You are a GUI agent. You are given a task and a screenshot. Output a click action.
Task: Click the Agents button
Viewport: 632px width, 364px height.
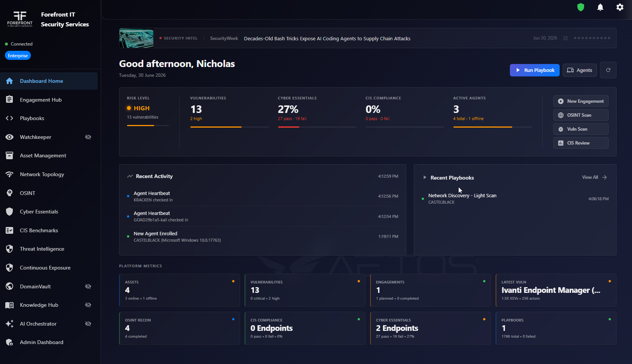580,70
